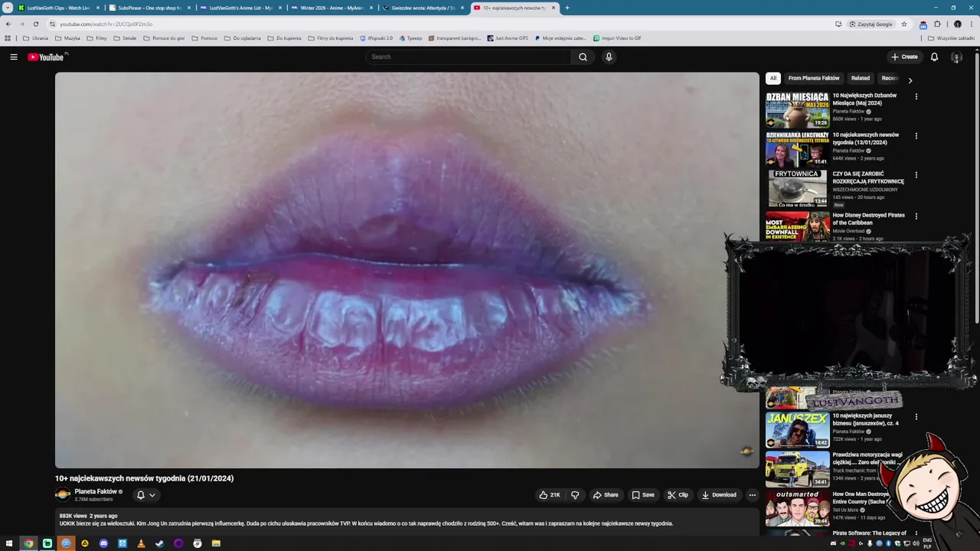The width and height of the screenshot is (980, 551).
Task: Bookmark this page with star icon
Action: coord(904,24)
